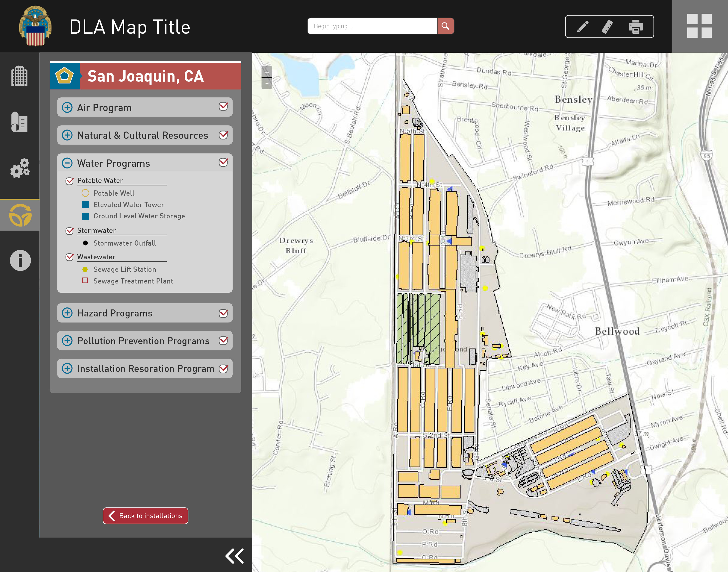The width and height of the screenshot is (728, 572).
Task: Open the document sidebar tab
Action: [x=19, y=122]
